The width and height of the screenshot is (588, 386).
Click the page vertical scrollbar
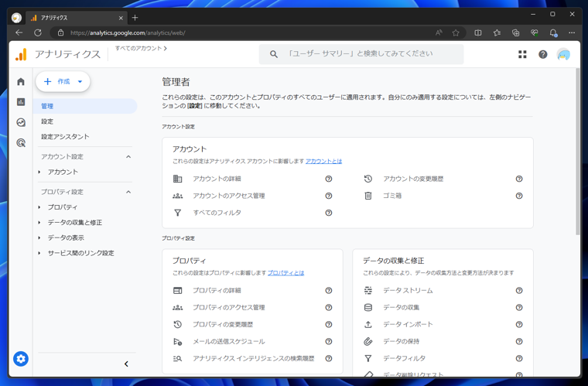click(x=577, y=152)
